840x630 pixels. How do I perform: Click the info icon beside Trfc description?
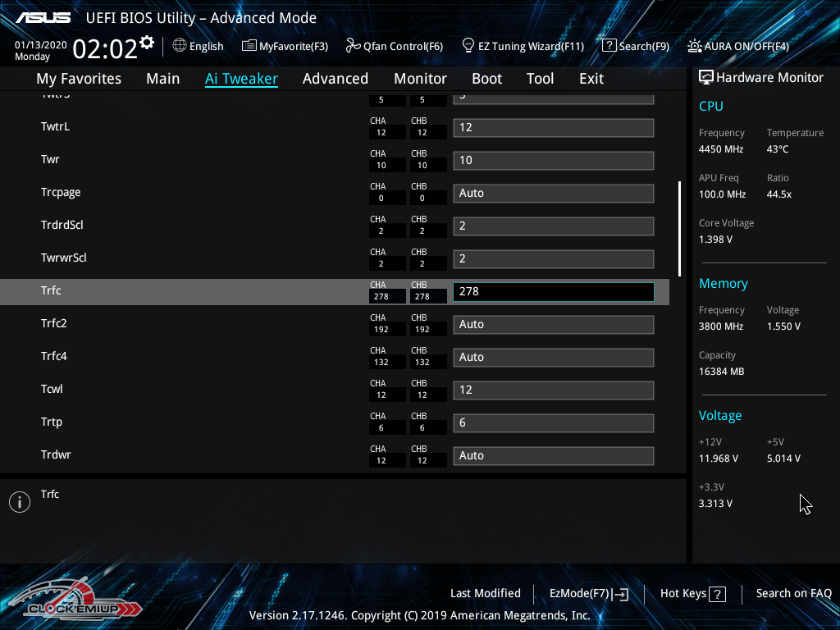[20, 502]
